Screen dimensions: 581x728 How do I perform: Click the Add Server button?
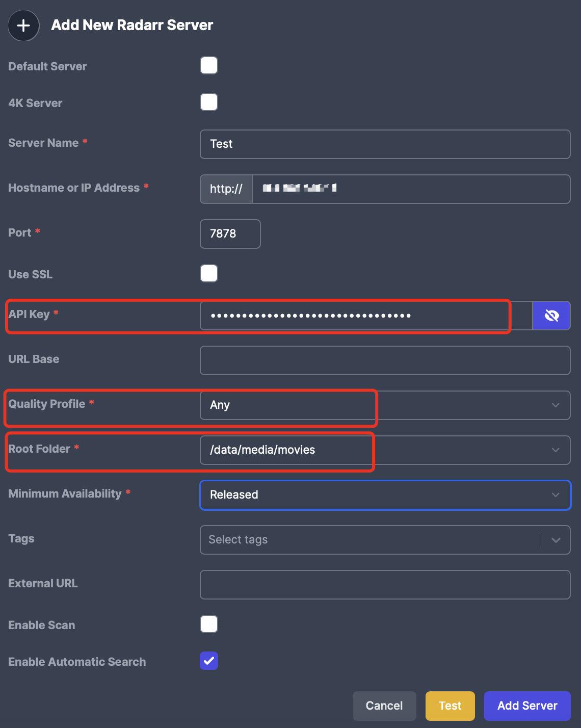point(527,706)
